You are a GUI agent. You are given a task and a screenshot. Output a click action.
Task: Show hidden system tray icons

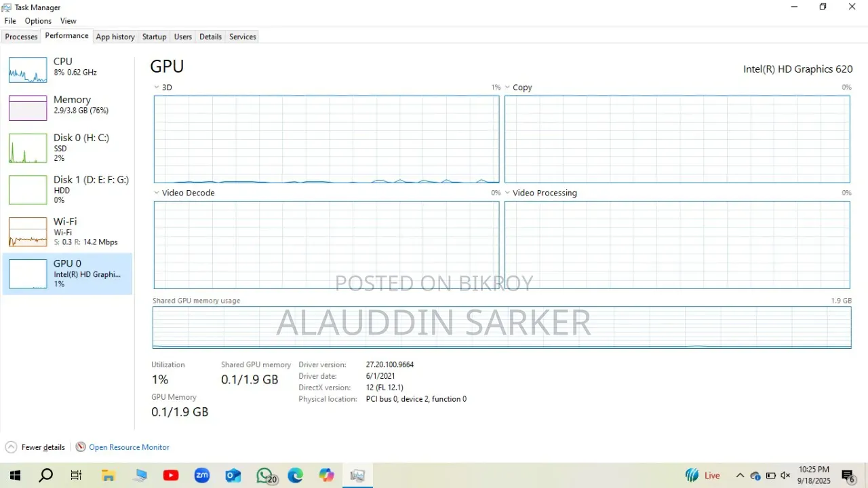pyautogui.click(x=740, y=476)
